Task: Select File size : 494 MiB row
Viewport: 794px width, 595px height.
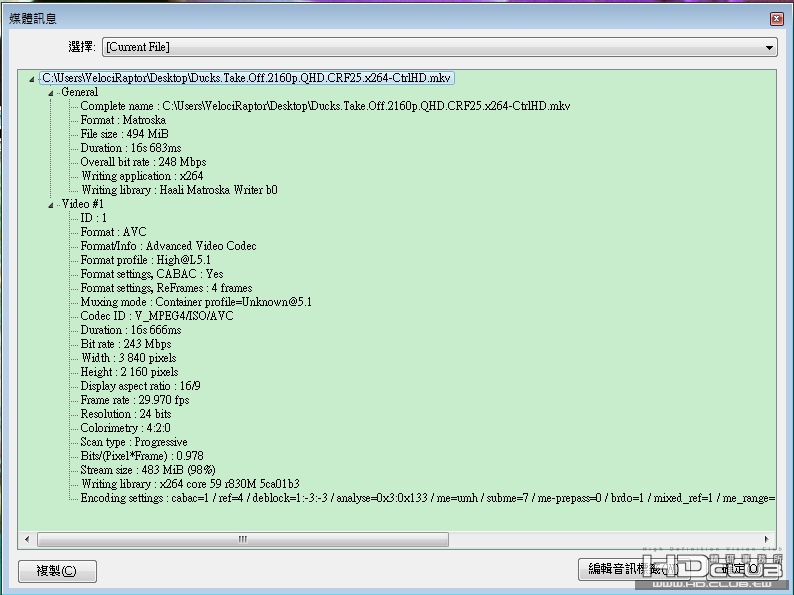Action: click(125, 134)
